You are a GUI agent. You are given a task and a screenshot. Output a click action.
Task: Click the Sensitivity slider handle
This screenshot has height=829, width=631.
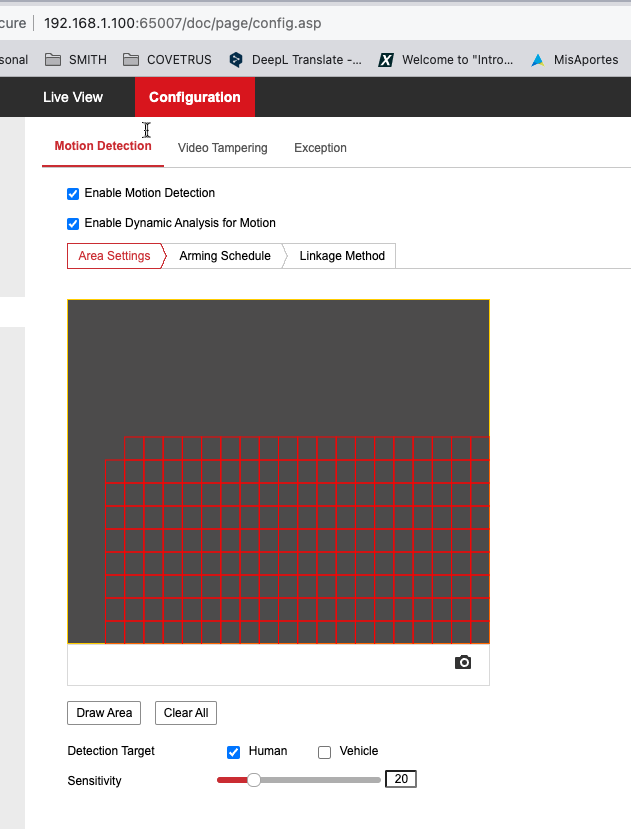pyautogui.click(x=254, y=780)
